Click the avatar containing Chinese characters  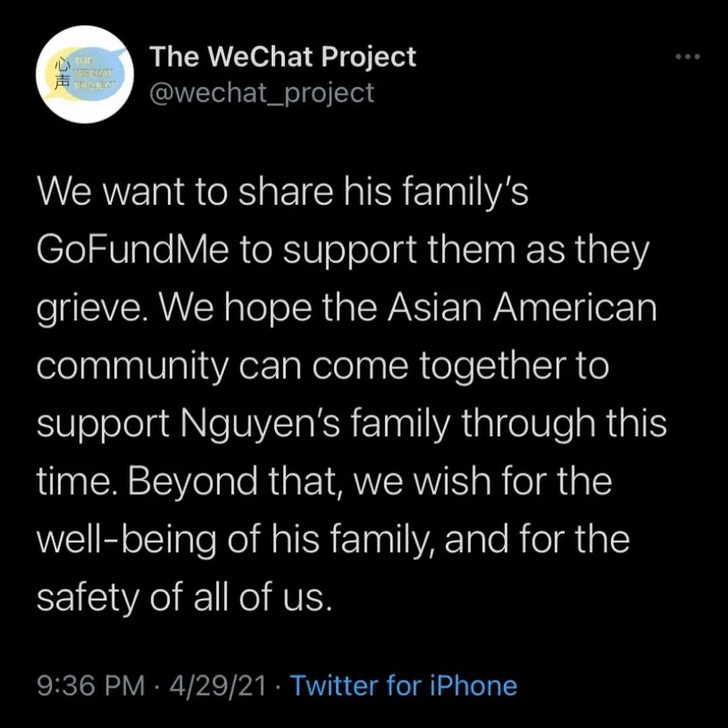pyautogui.click(x=84, y=74)
